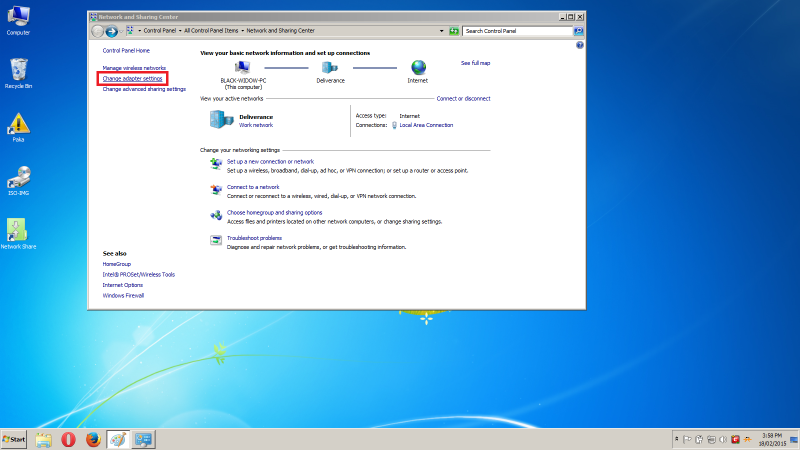Screen dimensions: 800x450
Task: Click the See full map link
Action: (x=475, y=62)
